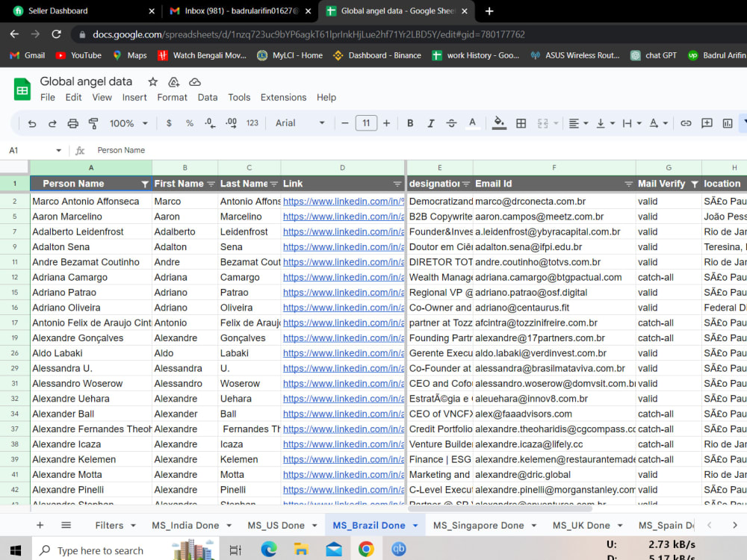
Task: Insert chart icon in toolbar
Action: [x=728, y=123]
